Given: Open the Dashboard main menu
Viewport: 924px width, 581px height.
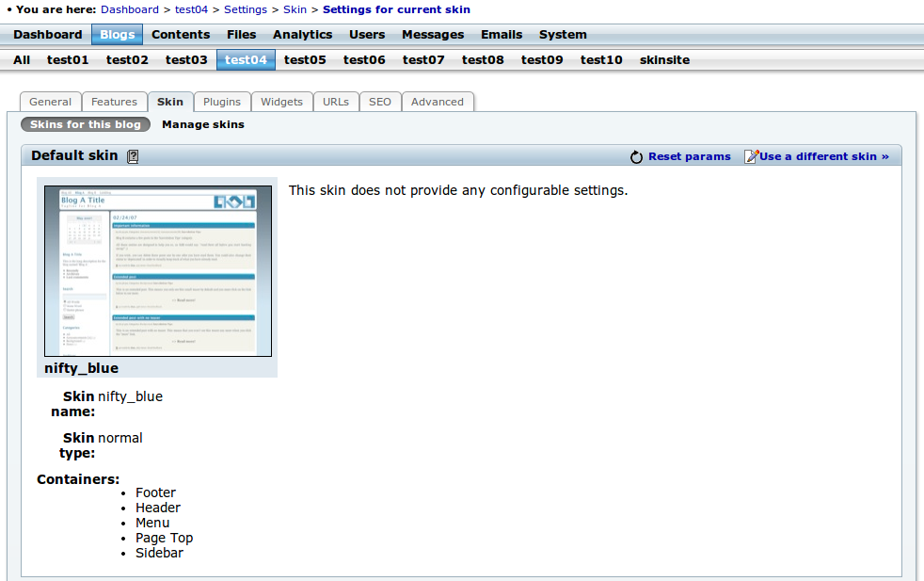Looking at the screenshot, I should click(x=48, y=35).
